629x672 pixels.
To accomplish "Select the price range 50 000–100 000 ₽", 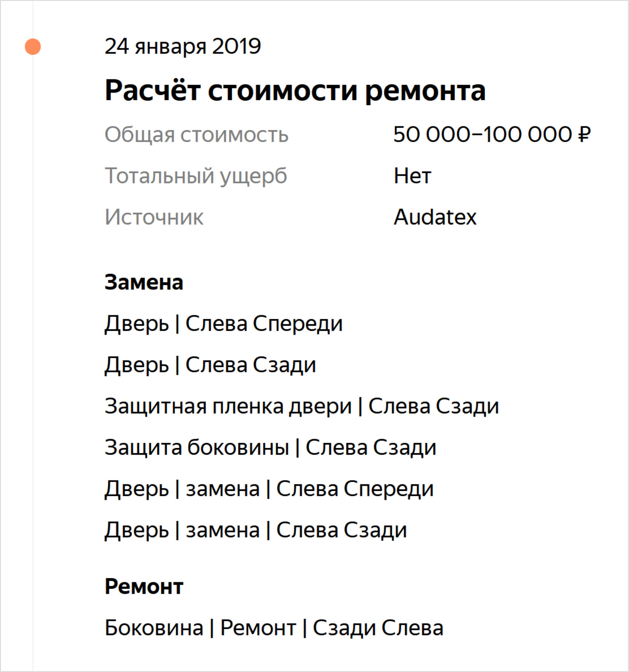I will point(492,134).
